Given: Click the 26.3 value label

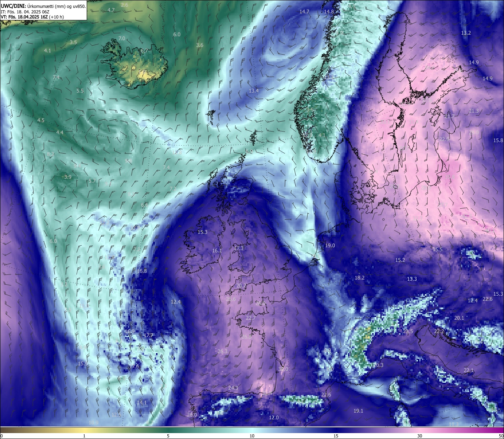Looking at the screenshot, I should [222, 351].
